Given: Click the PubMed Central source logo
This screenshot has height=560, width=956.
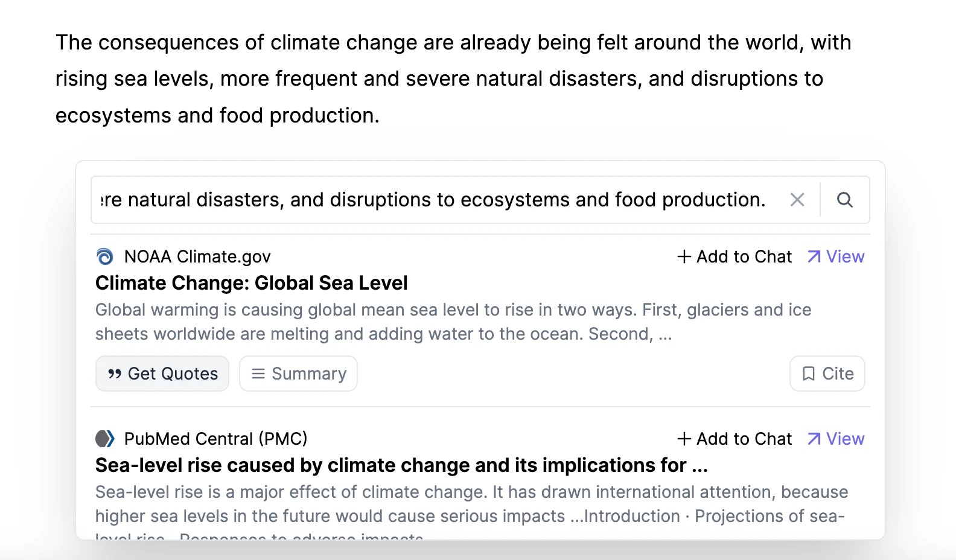Looking at the screenshot, I should tap(105, 439).
